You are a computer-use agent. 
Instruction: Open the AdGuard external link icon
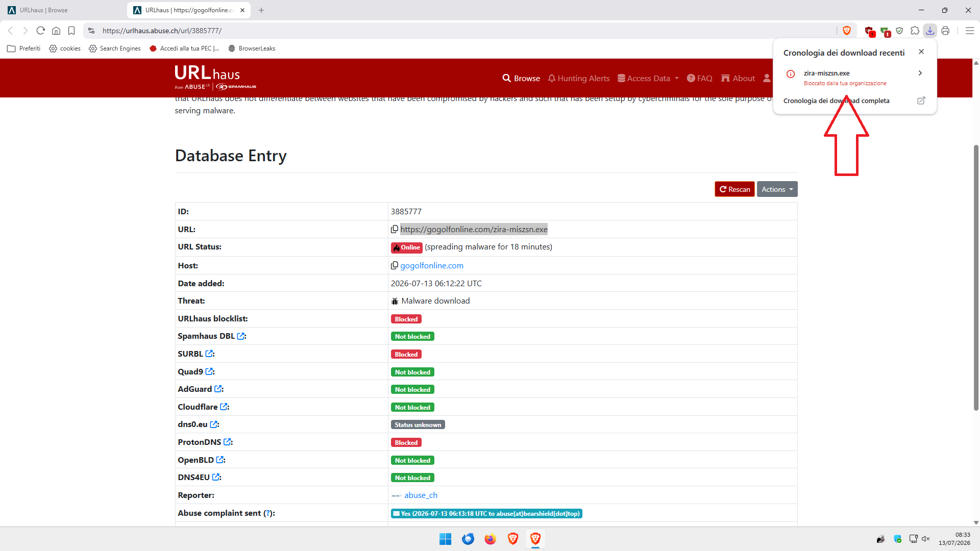click(x=218, y=389)
